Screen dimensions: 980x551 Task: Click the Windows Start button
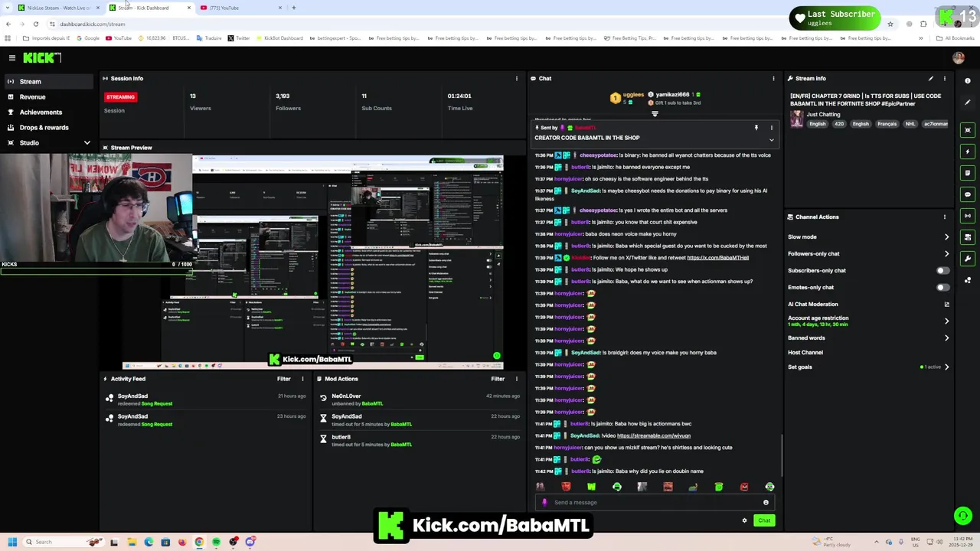coord(11,542)
